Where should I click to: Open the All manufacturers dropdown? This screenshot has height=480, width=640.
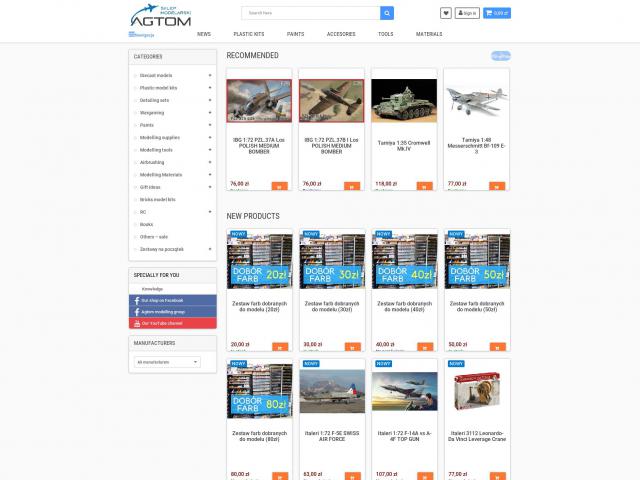click(x=167, y=362)
